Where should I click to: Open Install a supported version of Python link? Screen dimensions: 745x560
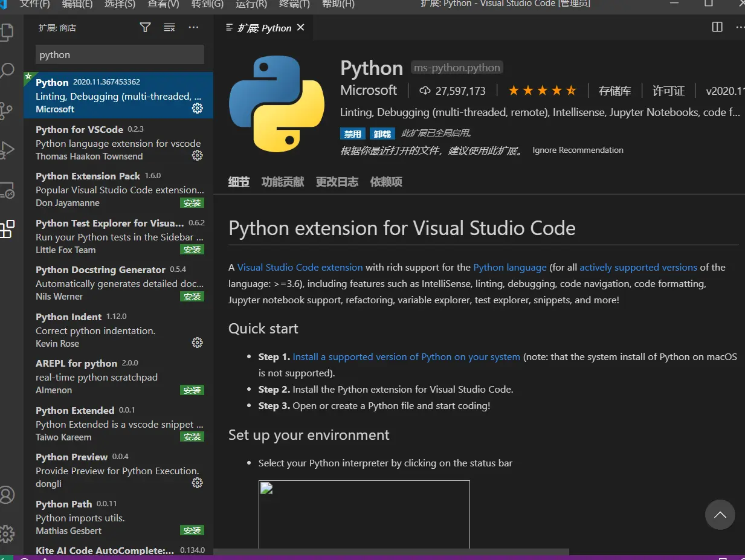(x=406, y=357)
